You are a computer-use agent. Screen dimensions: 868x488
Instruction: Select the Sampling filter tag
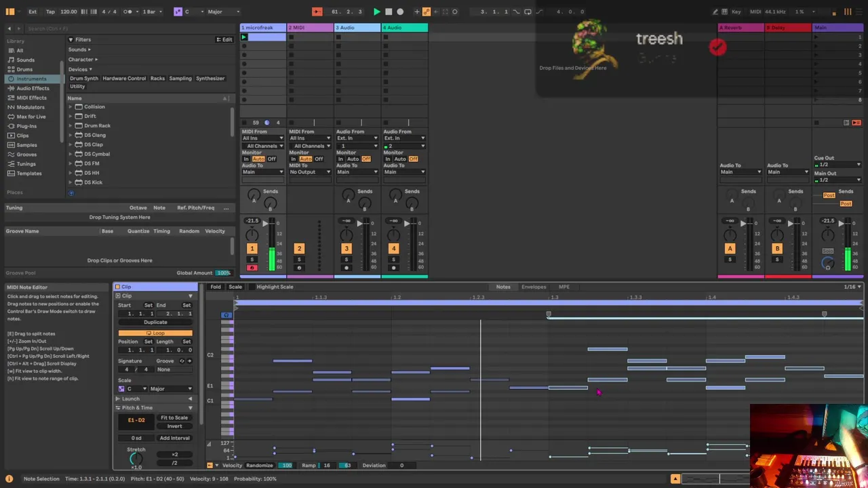coord(180,79)
